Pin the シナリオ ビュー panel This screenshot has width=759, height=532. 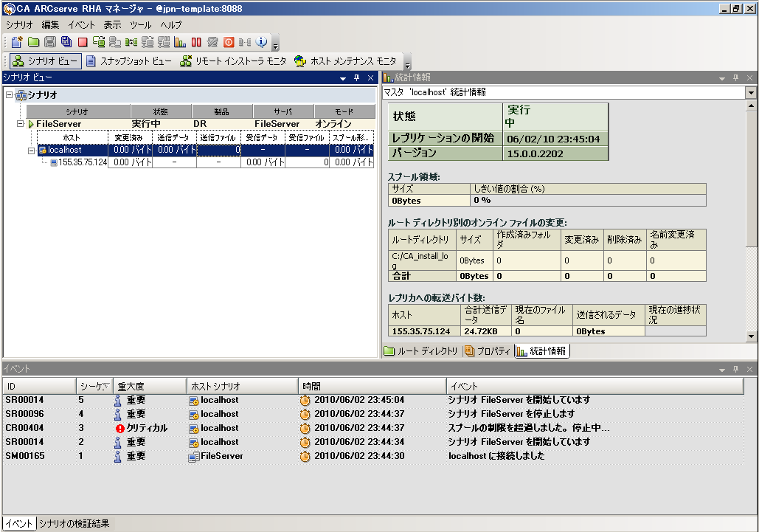(356, 77)
